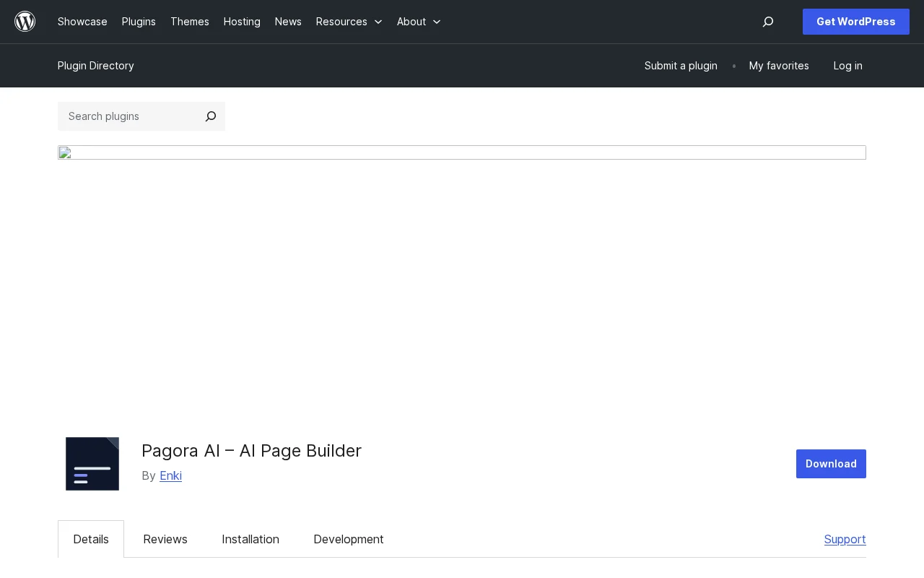Open the Showcase menu item
Viewport: 924px width, 578px height.
(x=82, y=22)
